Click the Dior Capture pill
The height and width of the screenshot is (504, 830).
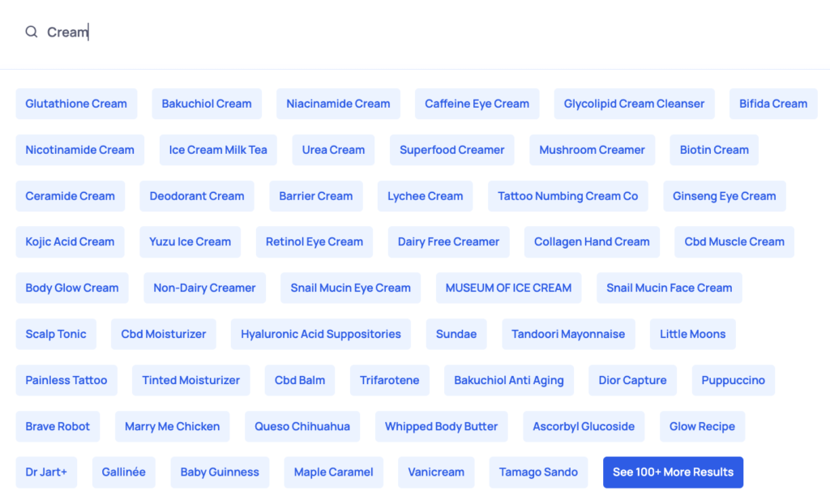point(632,380)
